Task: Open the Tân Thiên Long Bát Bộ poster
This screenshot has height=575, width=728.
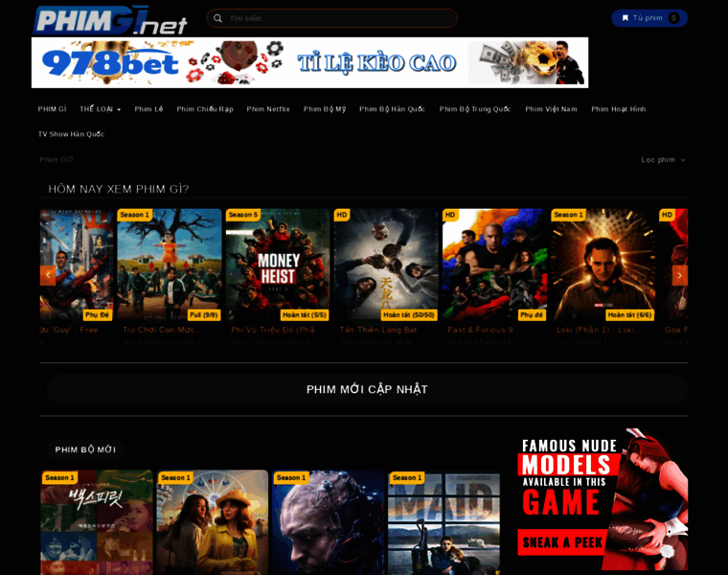Action: (x=386, y=265)
